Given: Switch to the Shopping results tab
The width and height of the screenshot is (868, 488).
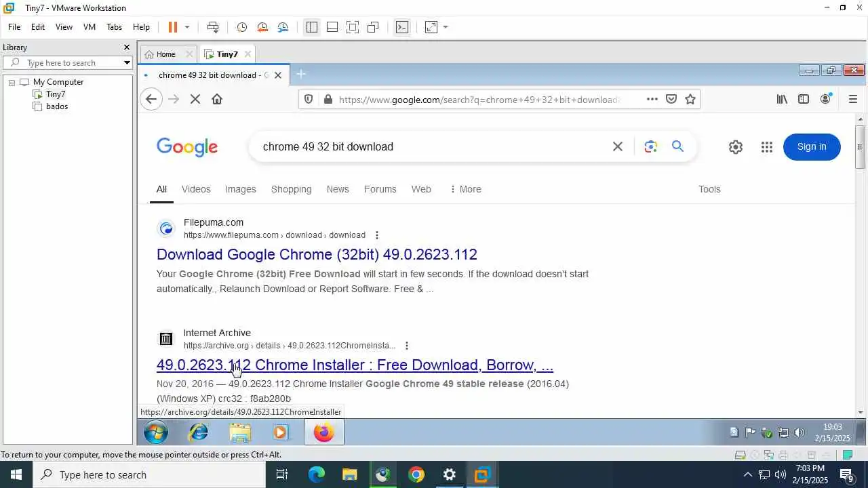Looking at the screenshot, I should (x=292, y=189).
